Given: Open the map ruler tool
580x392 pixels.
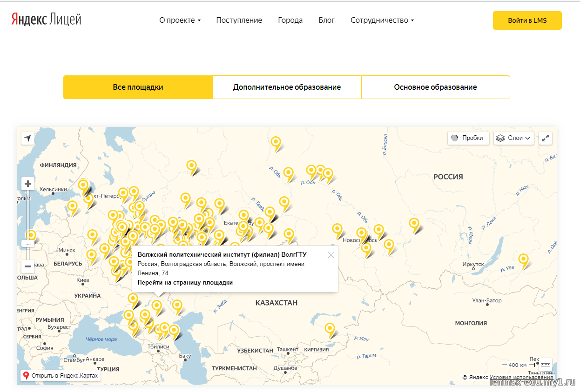Looking at the screenshot, I should point(546,365).
